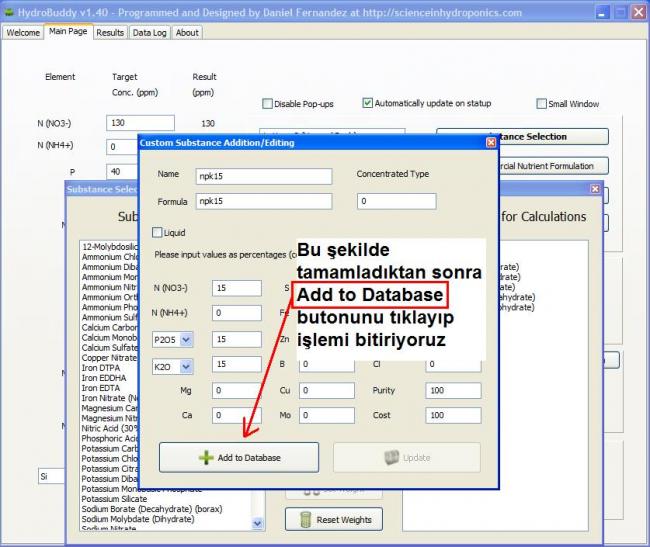
Task: Click the K2O value field
Action: tap(237, 364)
